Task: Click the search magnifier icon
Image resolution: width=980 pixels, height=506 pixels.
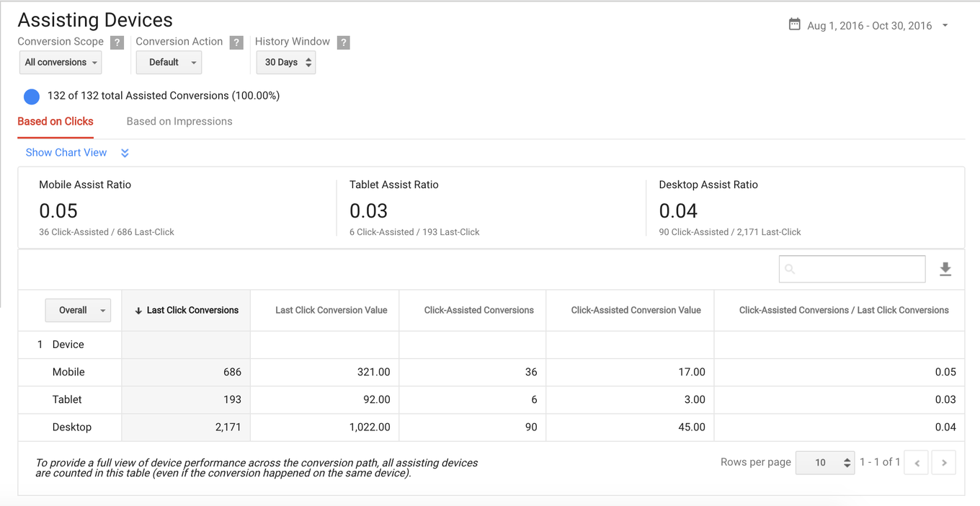Action: pyautogui.click(x=789, y=268)
